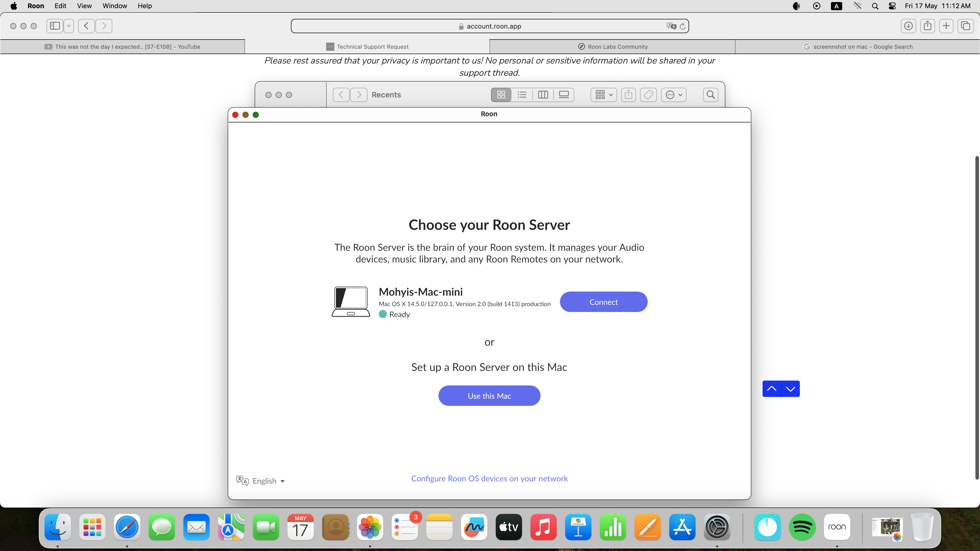The image size is (980, 551).
Task: Click the Safari page vertical scrollbar
Action: click(977, 318)
